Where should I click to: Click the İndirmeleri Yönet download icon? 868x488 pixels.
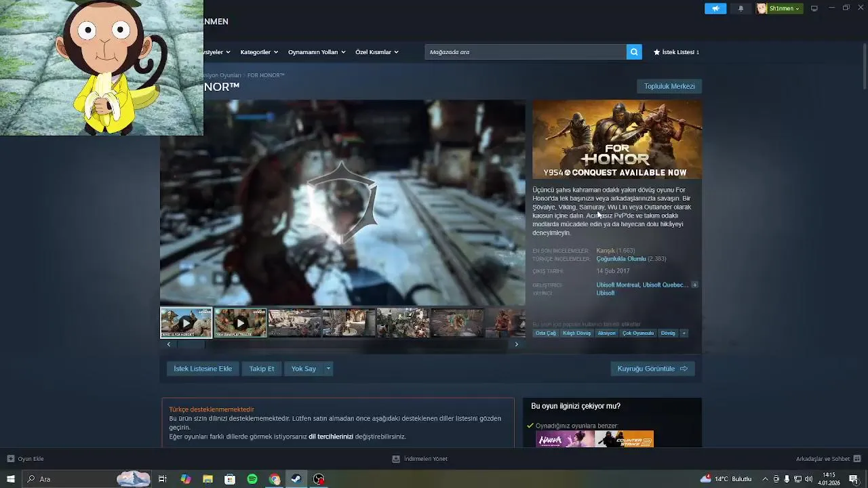point(396,459)
